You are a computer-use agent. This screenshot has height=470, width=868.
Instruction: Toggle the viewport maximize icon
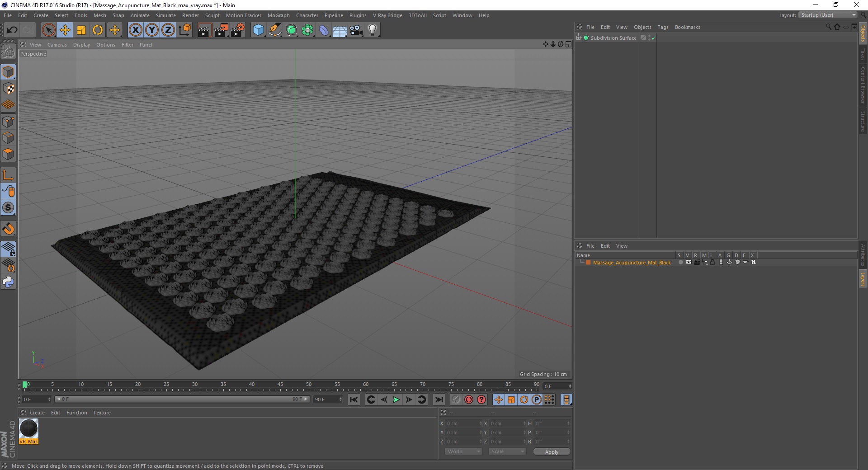[568, 44]
